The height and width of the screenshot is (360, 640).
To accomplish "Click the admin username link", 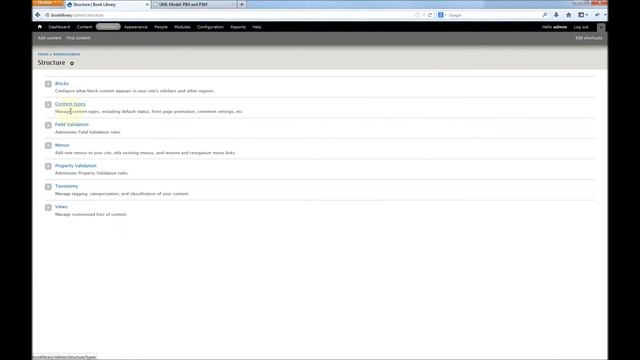I will 560,27.
